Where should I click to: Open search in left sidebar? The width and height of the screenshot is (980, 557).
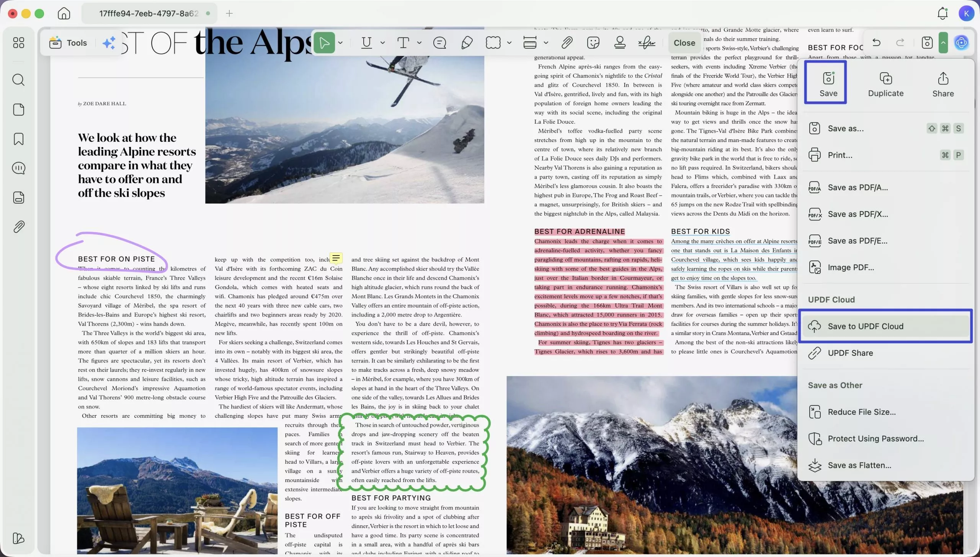tap(18, 80)
